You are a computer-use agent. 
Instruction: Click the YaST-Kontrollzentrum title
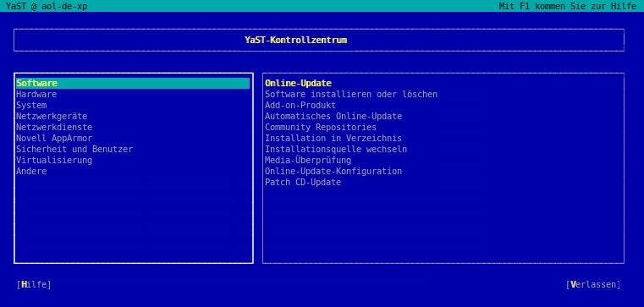click(x=295, y=41)
